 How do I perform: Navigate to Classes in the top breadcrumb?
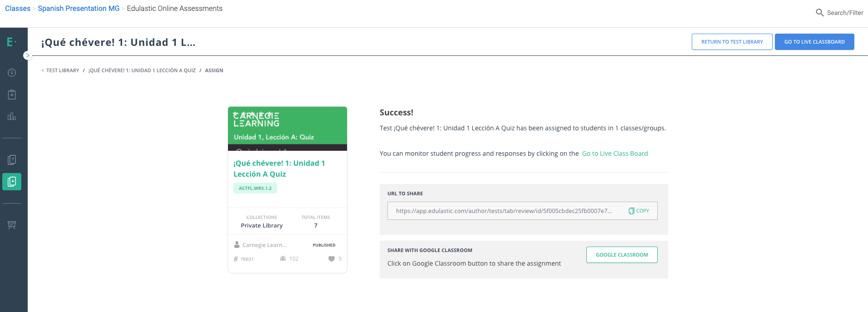(x=18, y=9)
